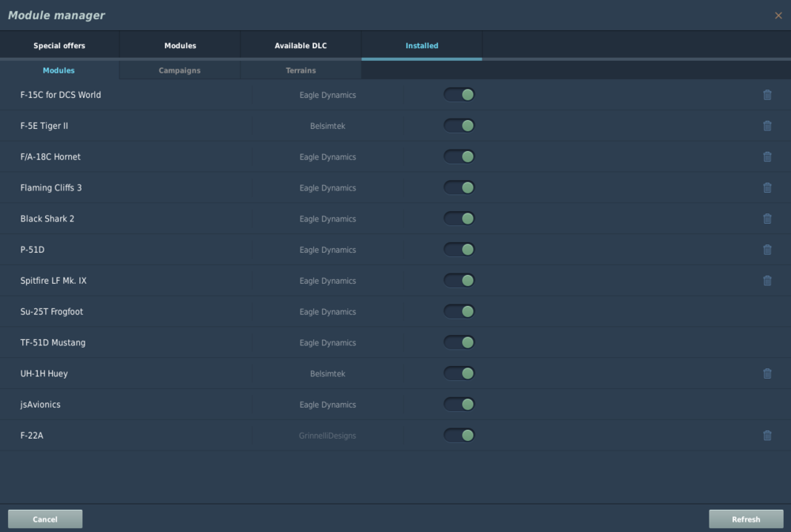Viewport: 791px width, 532px height.
Task: Show the Campaigns sub-tab
Action: point(180,70)
